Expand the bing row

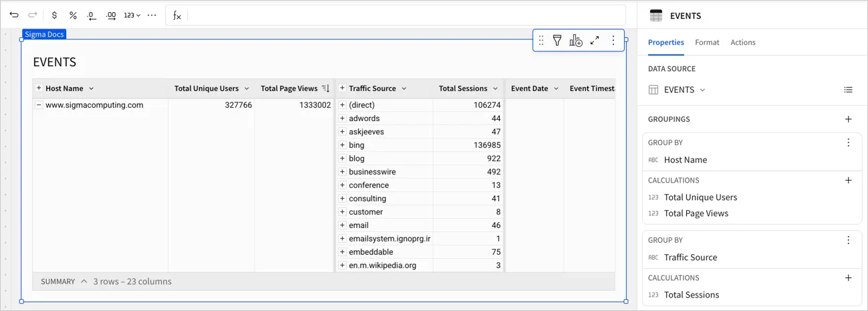[342, 145]
